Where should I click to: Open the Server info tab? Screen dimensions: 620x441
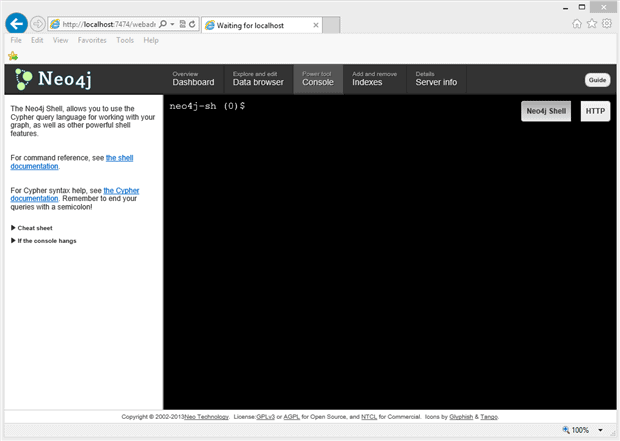436,79
